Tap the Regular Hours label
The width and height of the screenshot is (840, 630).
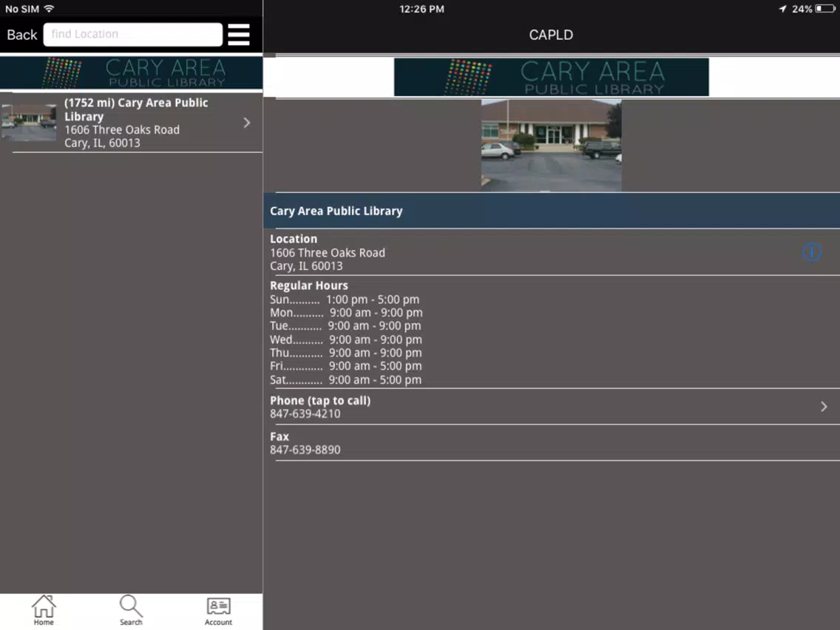308,285
